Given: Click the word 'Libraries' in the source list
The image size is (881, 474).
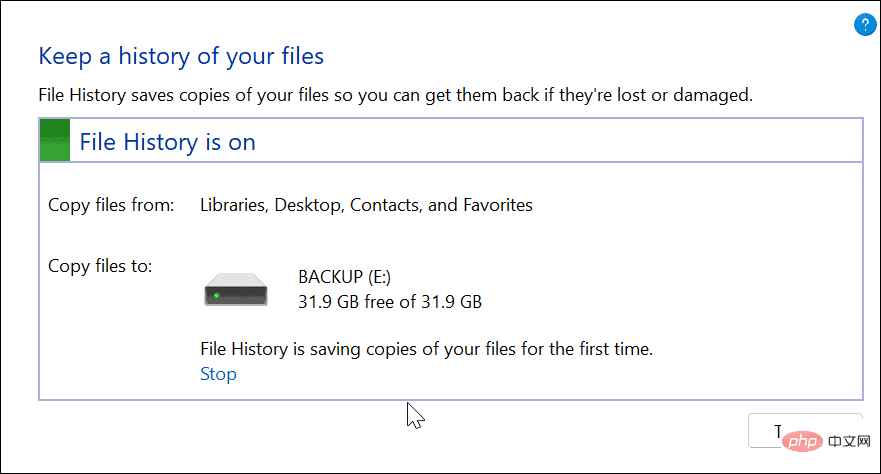Looking at the screenshot, I should [233, 205].
